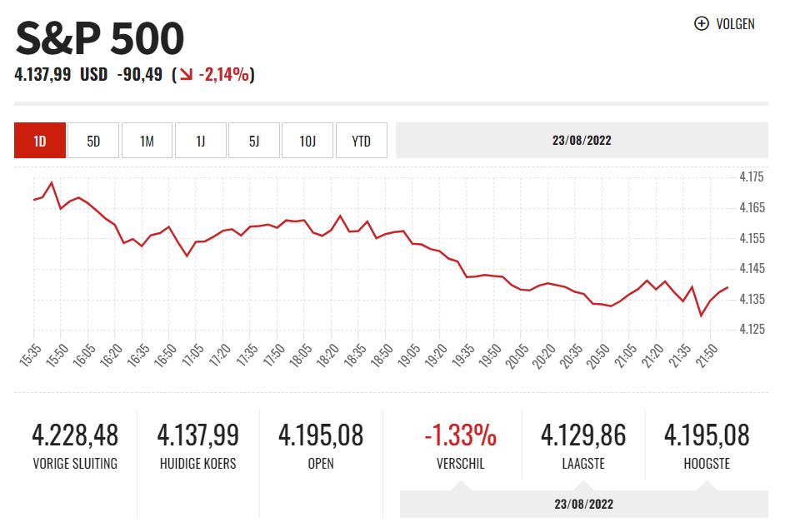790x532 pixels.
Task: Click the Open value 4.195,08
Action: 321,435
